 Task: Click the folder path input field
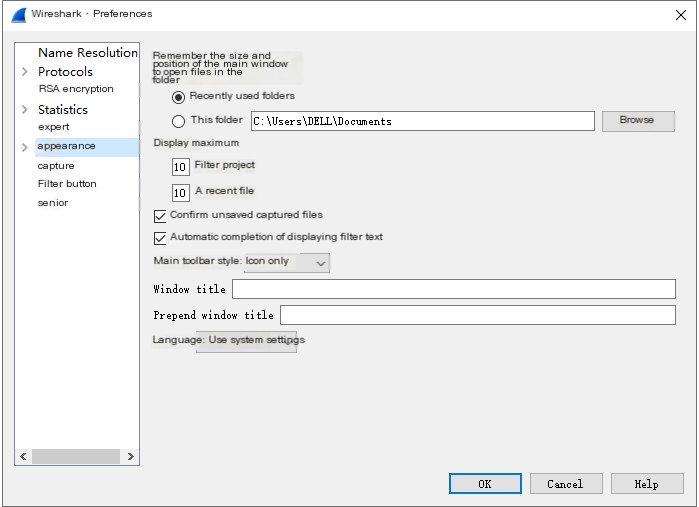(x=423, y=121)
